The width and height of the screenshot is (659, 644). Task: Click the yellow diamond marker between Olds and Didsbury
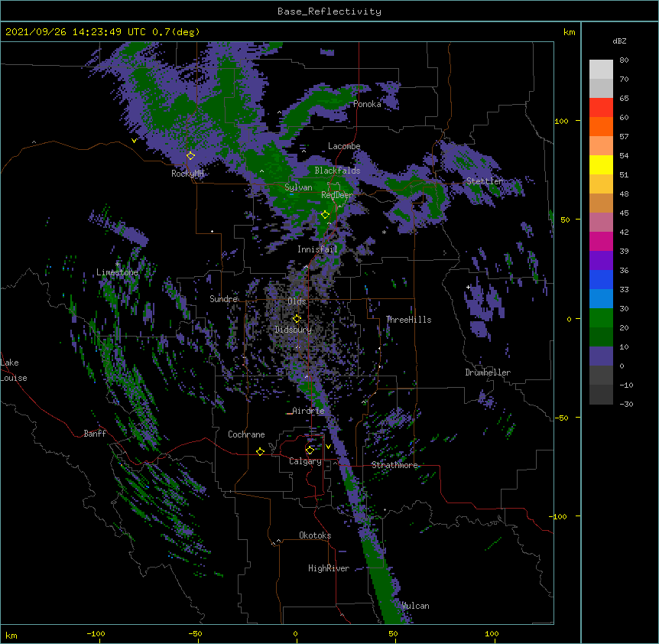pos(297,319)
